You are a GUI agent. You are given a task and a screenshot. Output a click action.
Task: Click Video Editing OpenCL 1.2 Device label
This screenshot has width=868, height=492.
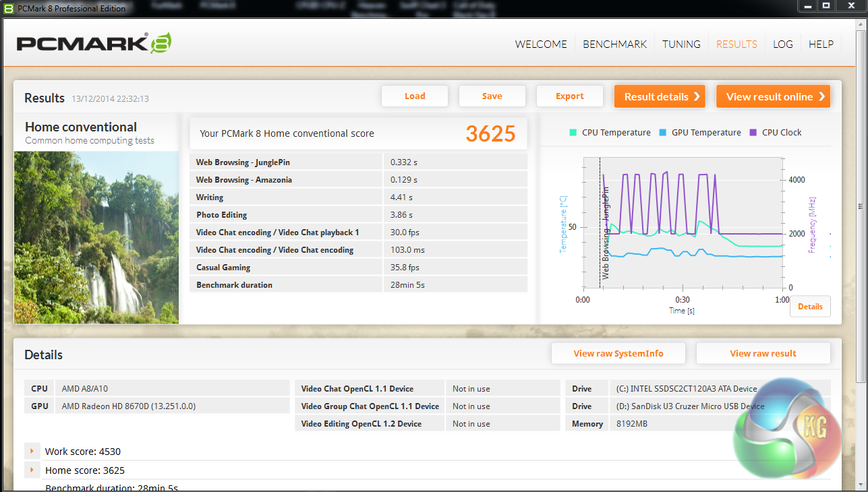coord(361,424)
